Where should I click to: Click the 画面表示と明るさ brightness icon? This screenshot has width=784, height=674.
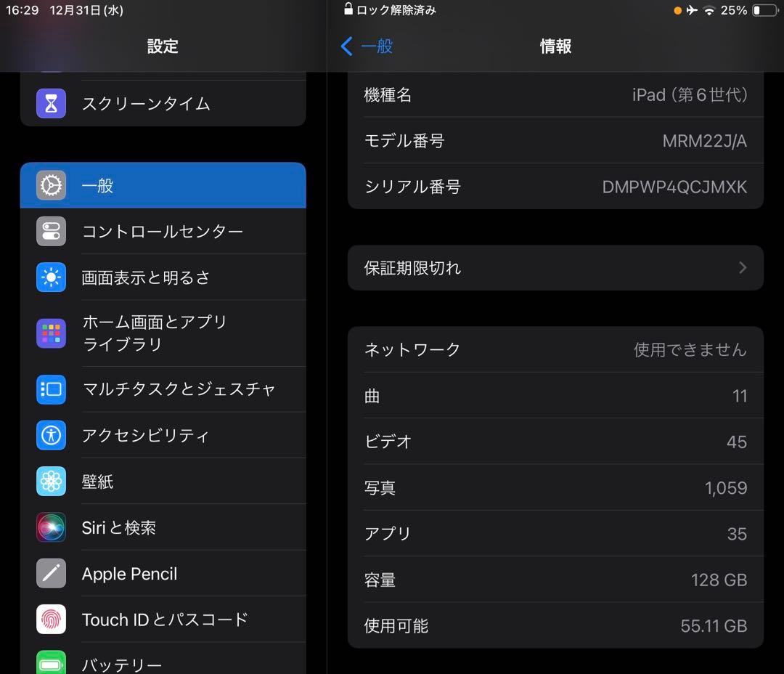pyautogui.click(x=51, y=277)
